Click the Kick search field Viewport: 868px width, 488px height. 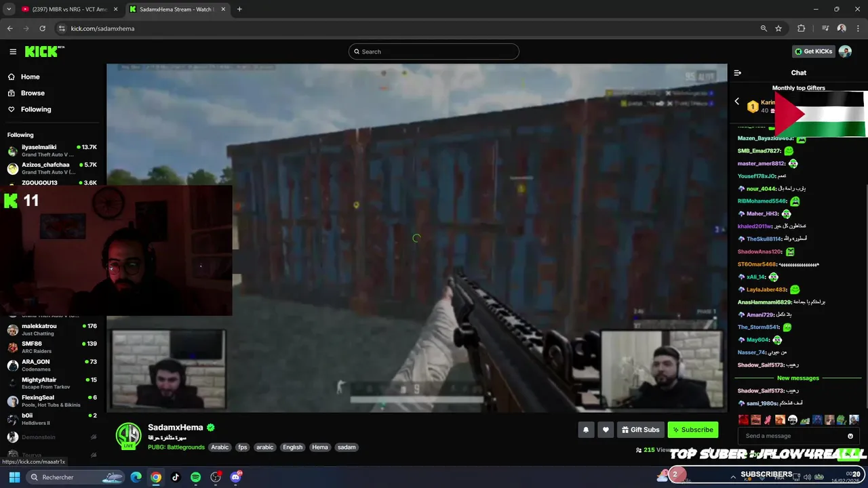[434, 52]
